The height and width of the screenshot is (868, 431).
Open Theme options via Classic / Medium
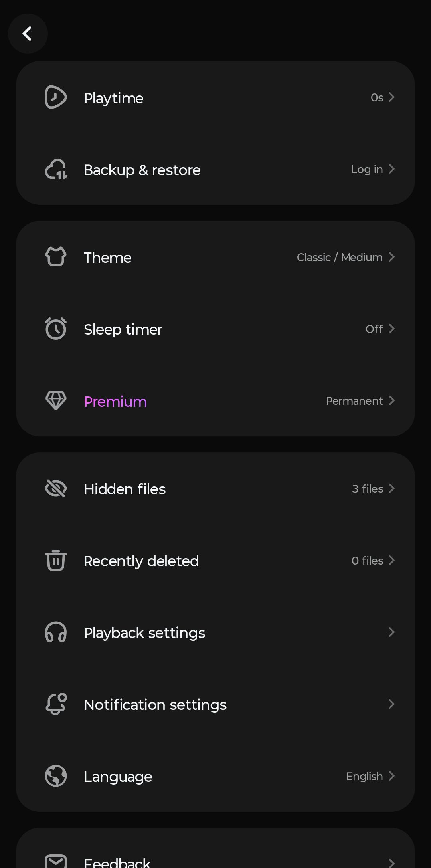(345, 257)
